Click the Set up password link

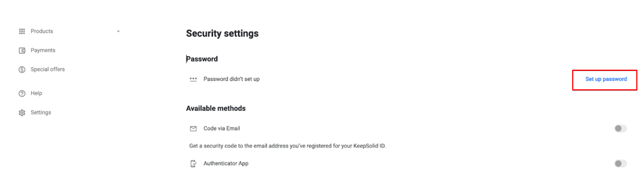click(x=606, y=79)
